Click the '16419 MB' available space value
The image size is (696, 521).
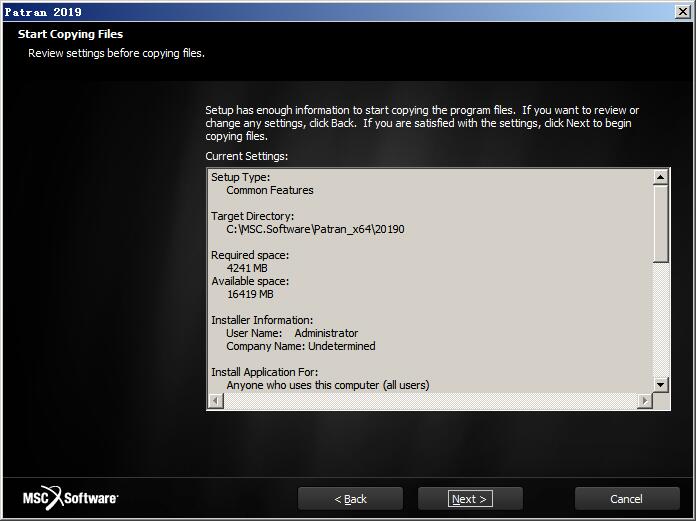click(250, 294)
